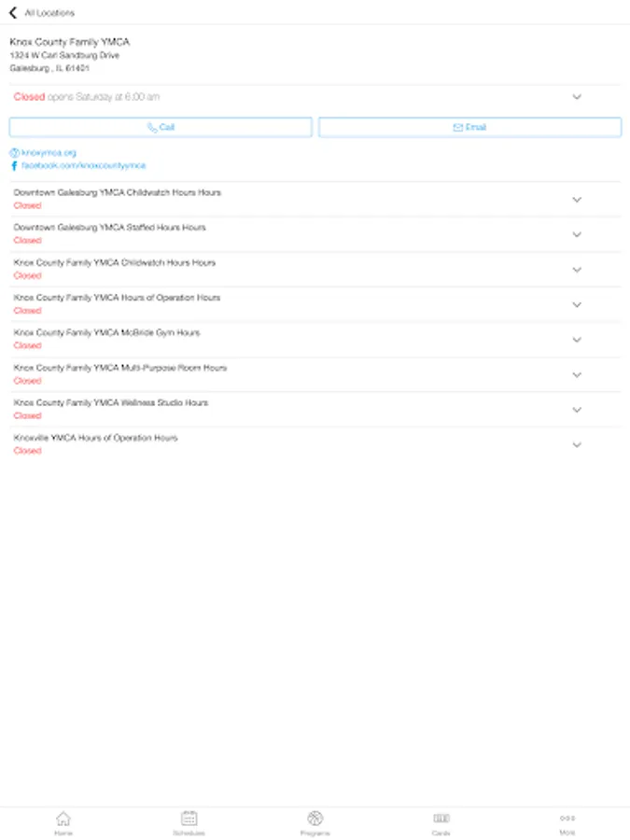Open the Cards icon
Image resolution: width=630 pixels, height=840 pixels.
tap(441, 818)
